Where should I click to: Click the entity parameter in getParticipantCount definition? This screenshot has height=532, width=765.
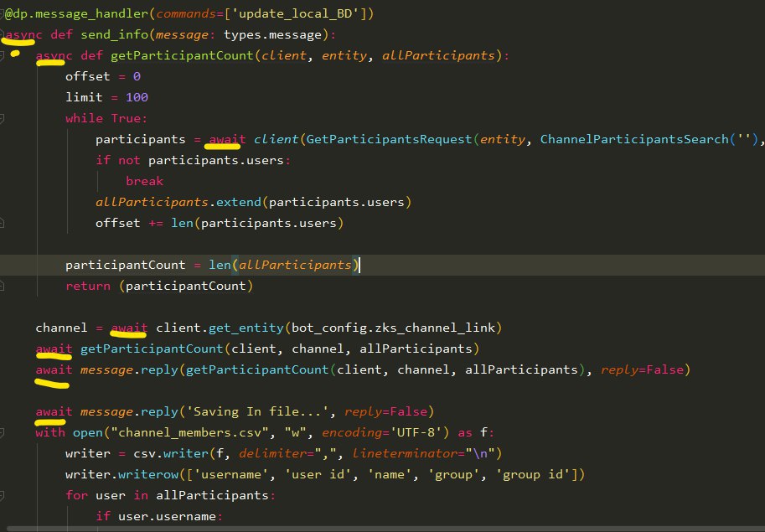344,55
